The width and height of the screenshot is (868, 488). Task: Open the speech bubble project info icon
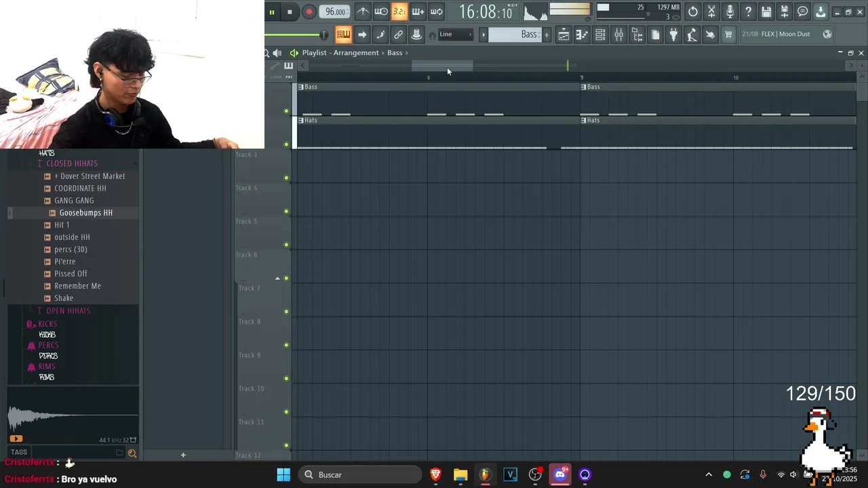(x=803, y=12)
